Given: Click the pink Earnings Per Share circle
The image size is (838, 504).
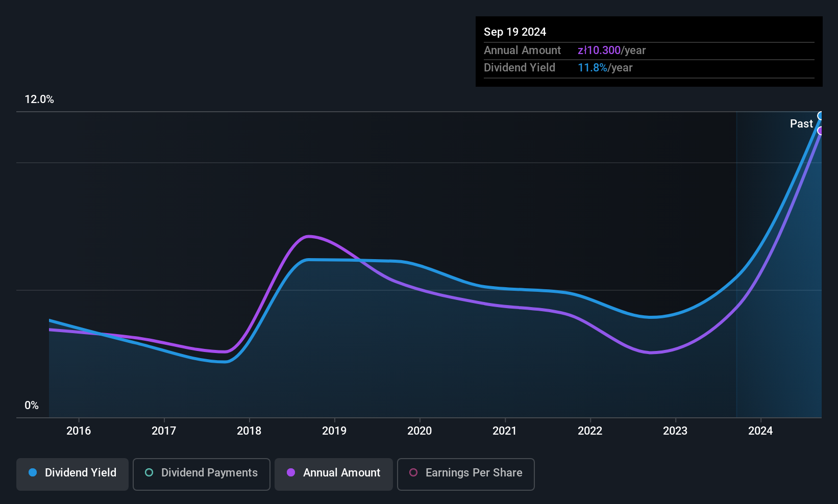Looking at the screenshot, I should (413, 472).
